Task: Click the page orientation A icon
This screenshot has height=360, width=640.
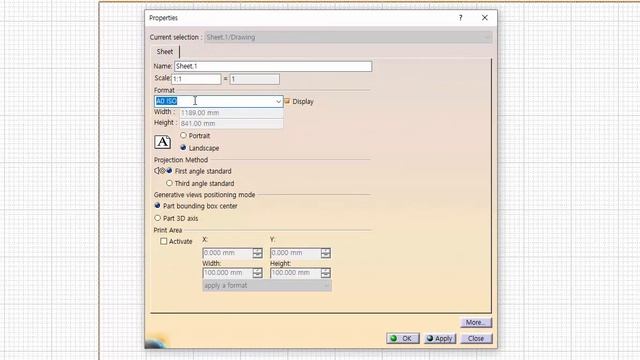Action: point(162,142)
